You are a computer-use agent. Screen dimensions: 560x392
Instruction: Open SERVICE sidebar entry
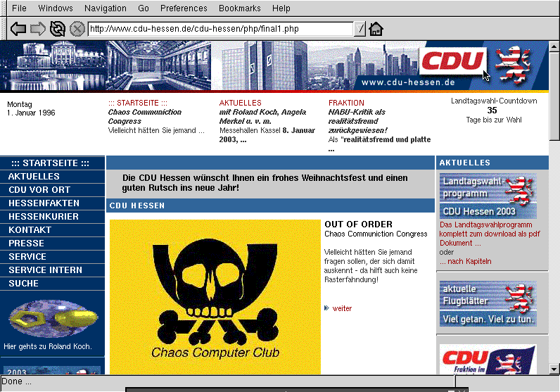tap(52, 257)
